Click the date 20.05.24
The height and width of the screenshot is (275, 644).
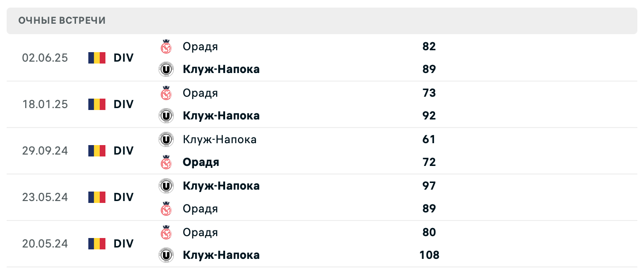pyautogui.click(x=46, y=244)
